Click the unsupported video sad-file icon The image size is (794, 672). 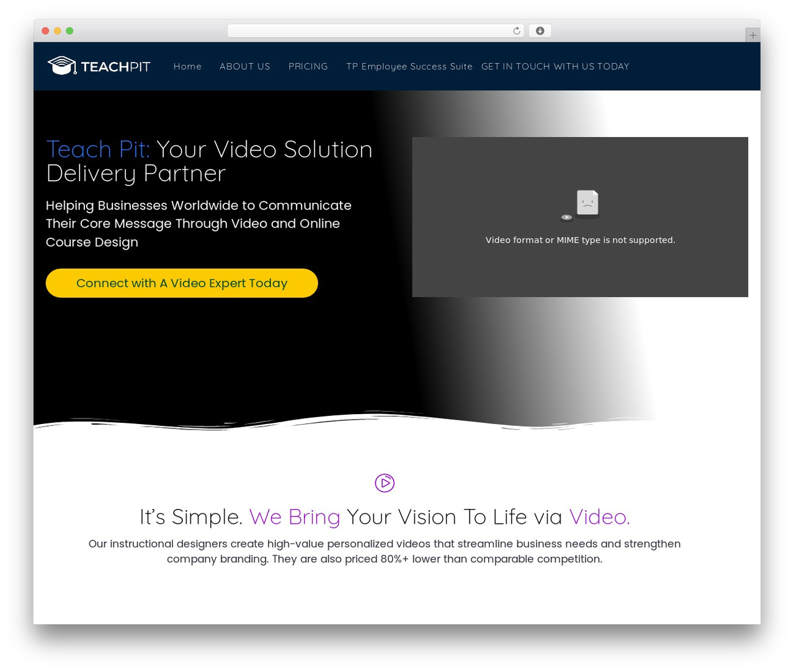[x=582, y=205]
